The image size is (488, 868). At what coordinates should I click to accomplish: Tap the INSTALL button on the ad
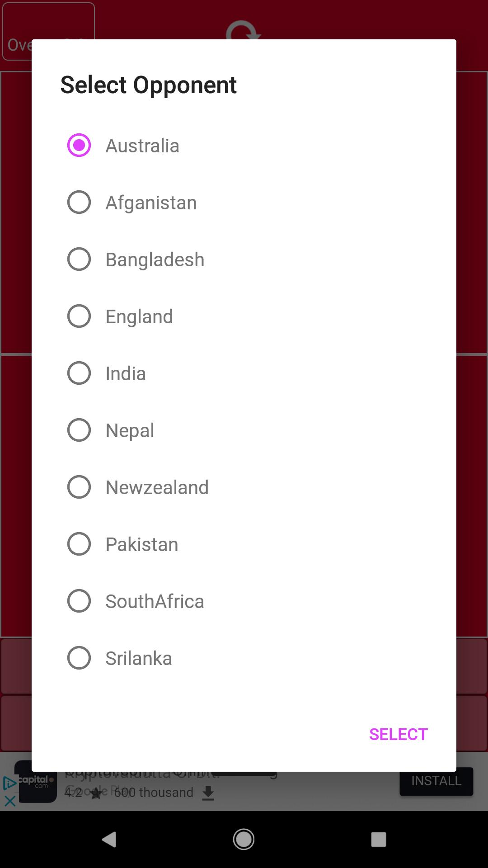pos(436,781)
